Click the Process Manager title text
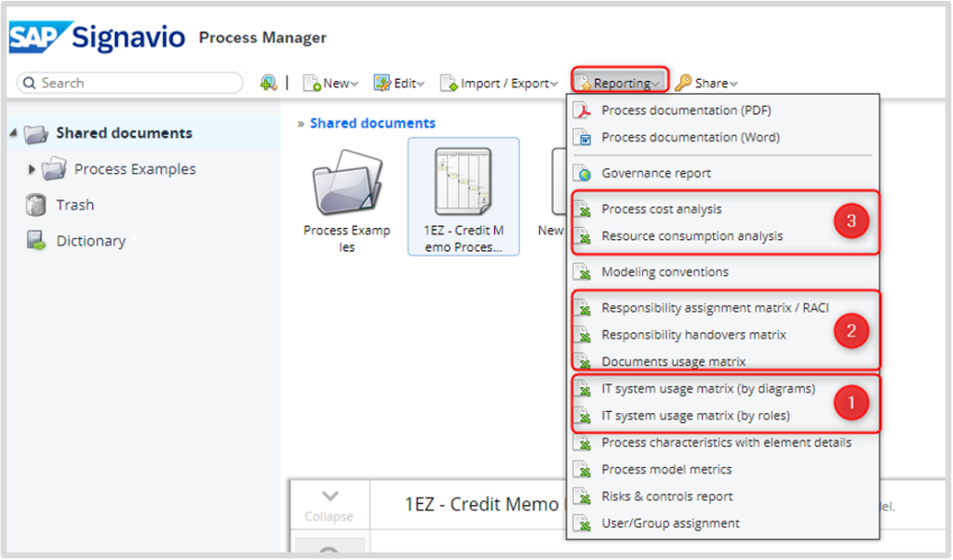The height and width of the screenshot is (560, 953). (x=262, y=37)
